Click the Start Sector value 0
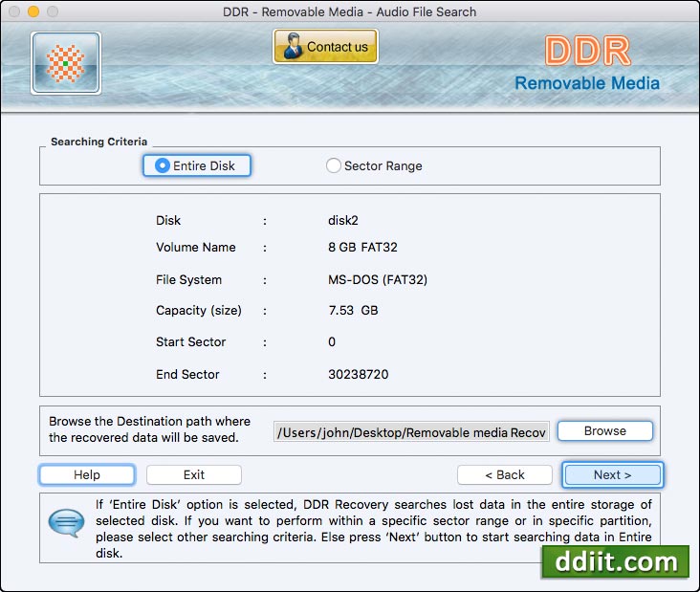This screenshot has width=700, height=592. 332,342
